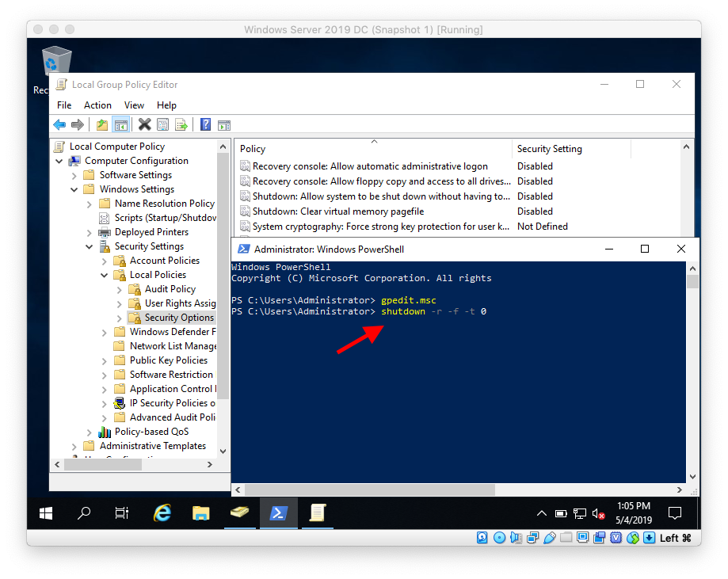Toggle Show/Hide Action Pane toolbar icon
This screenshot has width=728, height=579.
click(x=223, y=124)
